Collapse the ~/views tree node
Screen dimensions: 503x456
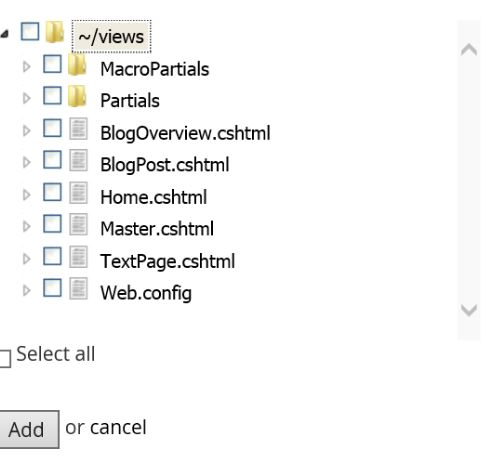5,34
